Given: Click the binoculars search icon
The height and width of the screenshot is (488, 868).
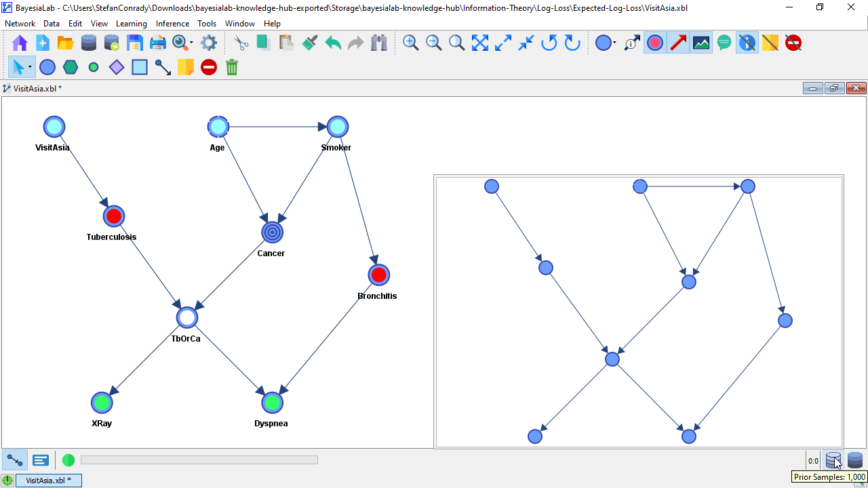Looking at the screenshot, I should (379, 43).
